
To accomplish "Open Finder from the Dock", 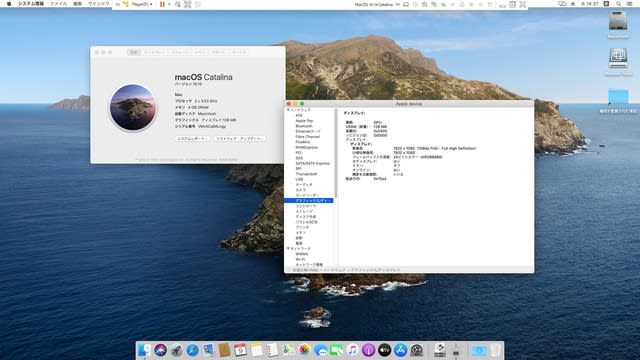I will click(x=144, y=350).
